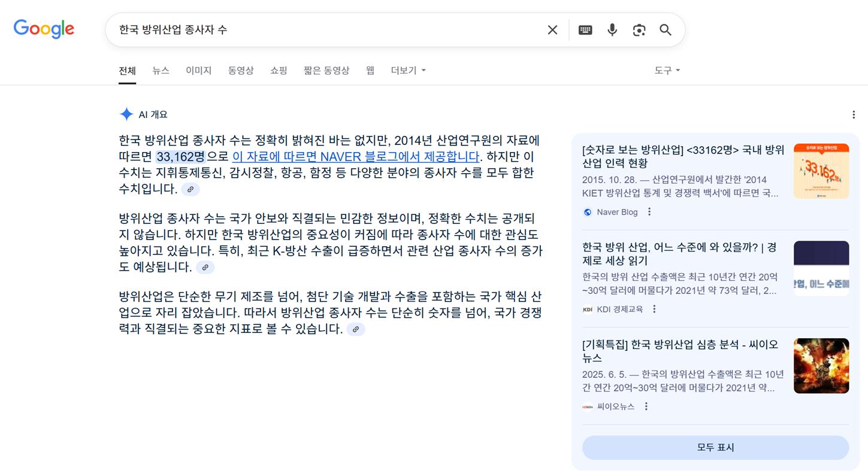Click the Google logo
The width and height of the screenshot is (868, 476).
pos(44,29)
